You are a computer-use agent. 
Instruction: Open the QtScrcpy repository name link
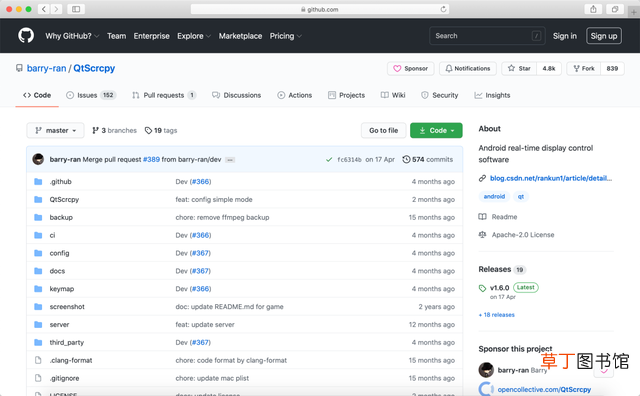94,68
